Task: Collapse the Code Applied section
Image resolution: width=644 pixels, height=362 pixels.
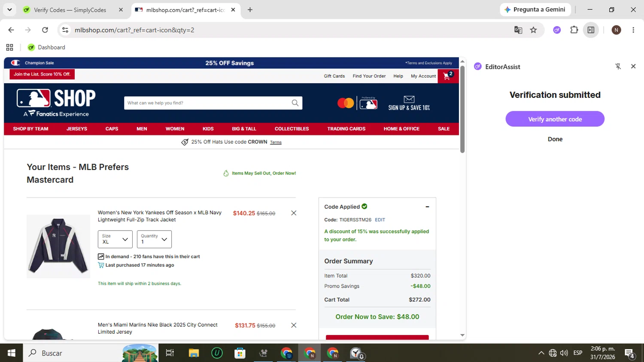Action: 427,207
